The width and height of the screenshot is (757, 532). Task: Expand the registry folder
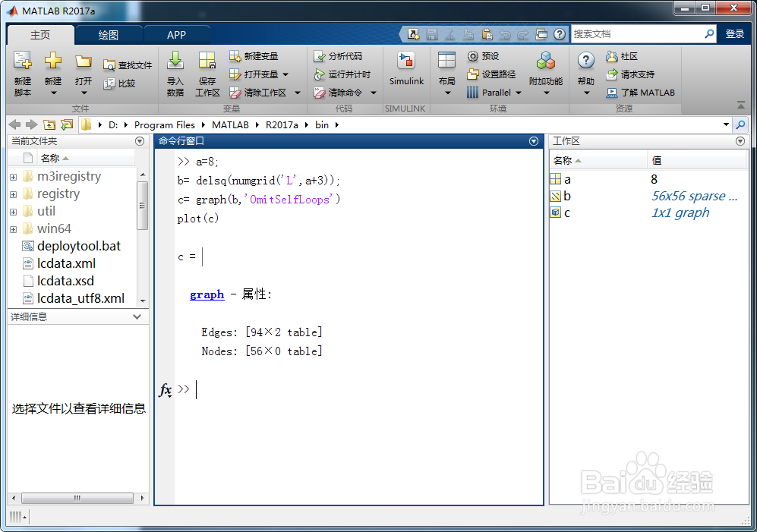click(14, 194)
